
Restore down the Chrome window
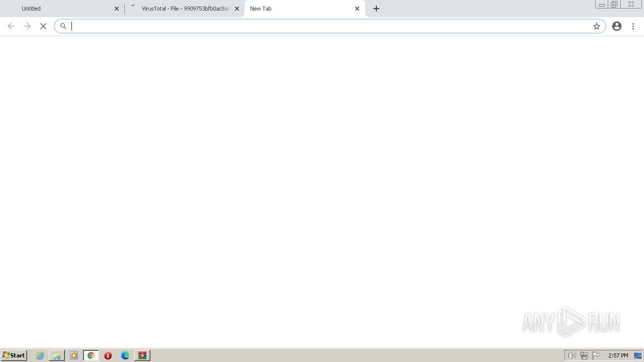[x=614, y=5]
